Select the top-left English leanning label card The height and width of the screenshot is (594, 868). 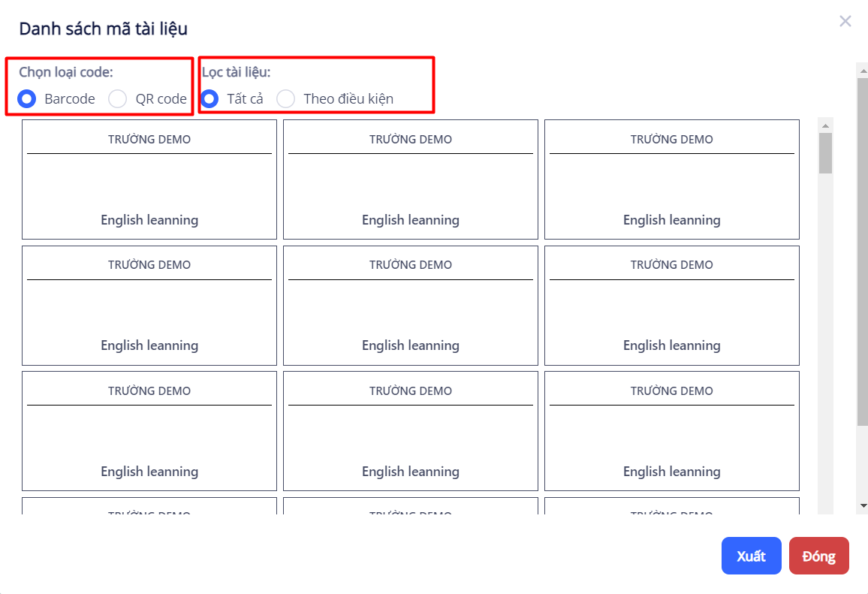(x=149, y=179)
